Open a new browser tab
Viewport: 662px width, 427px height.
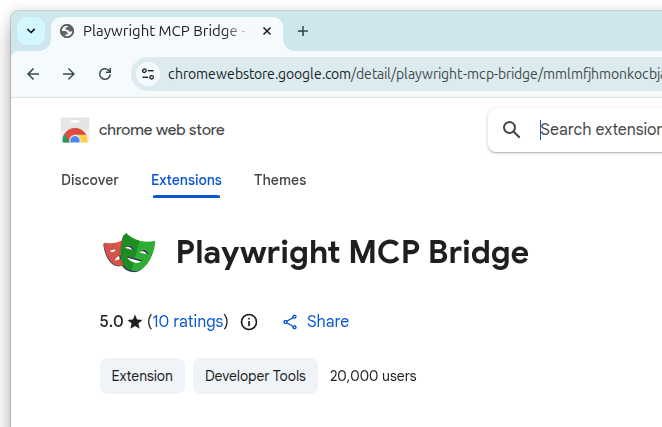click(x=303, y=31)
